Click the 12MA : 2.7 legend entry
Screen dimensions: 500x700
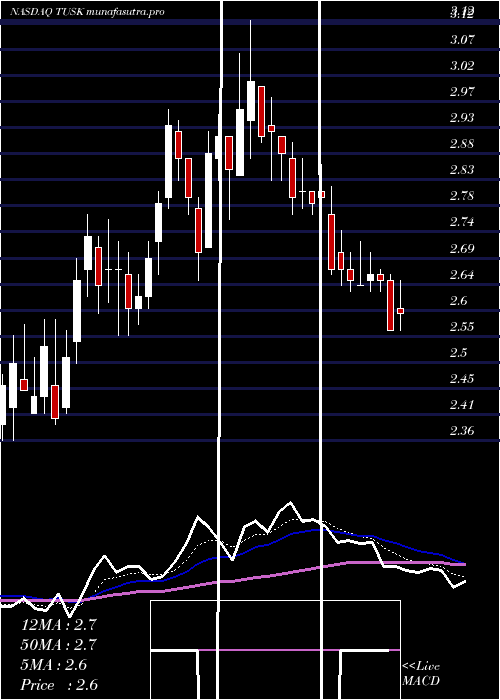(58, 625)
